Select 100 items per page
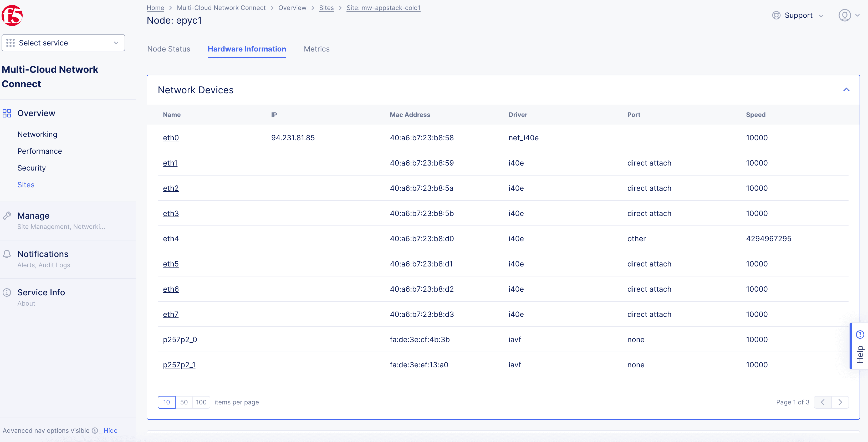The width and height of the screenshot is (868, 442). [201, 402]
